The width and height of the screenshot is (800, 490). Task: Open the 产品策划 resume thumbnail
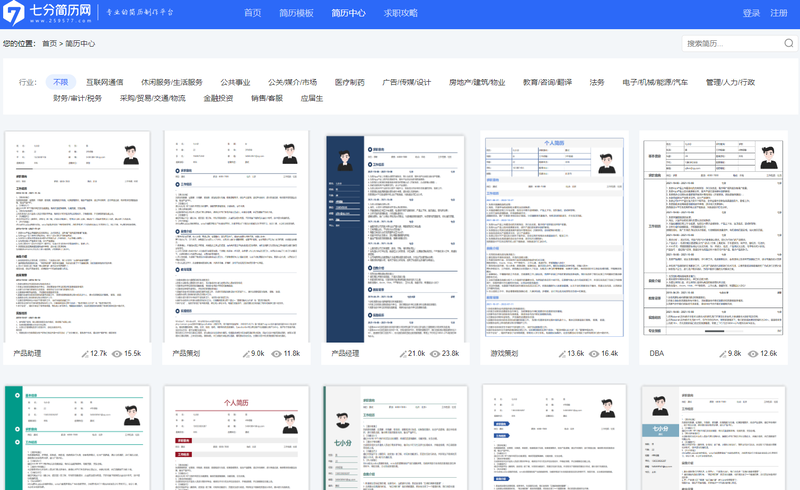pyautogui.click(x=236, y=237)
